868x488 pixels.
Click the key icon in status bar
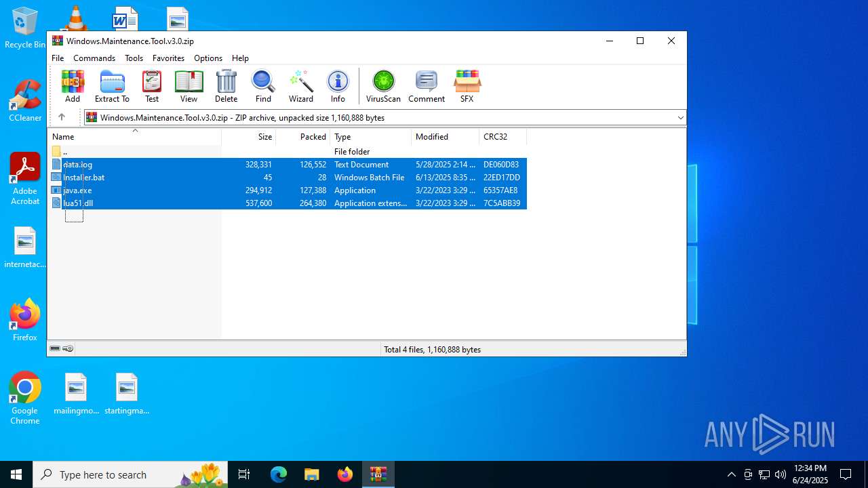(68, 349)
